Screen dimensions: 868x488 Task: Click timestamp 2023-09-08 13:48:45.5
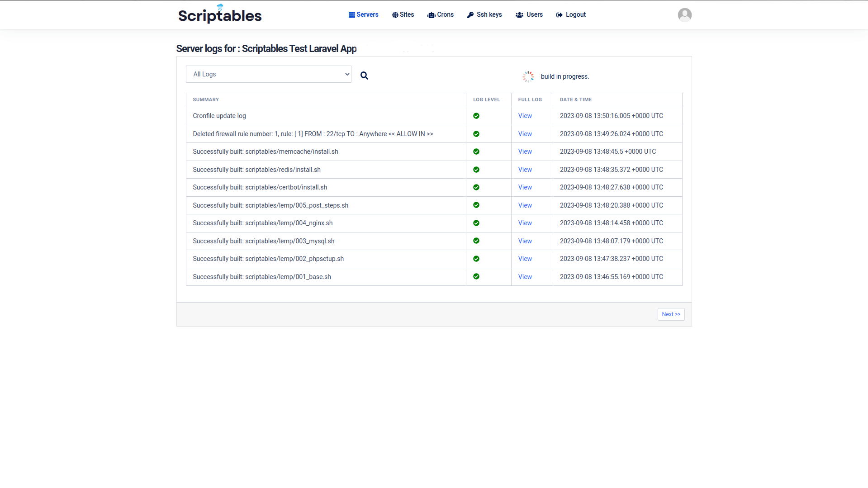(608, 152)
